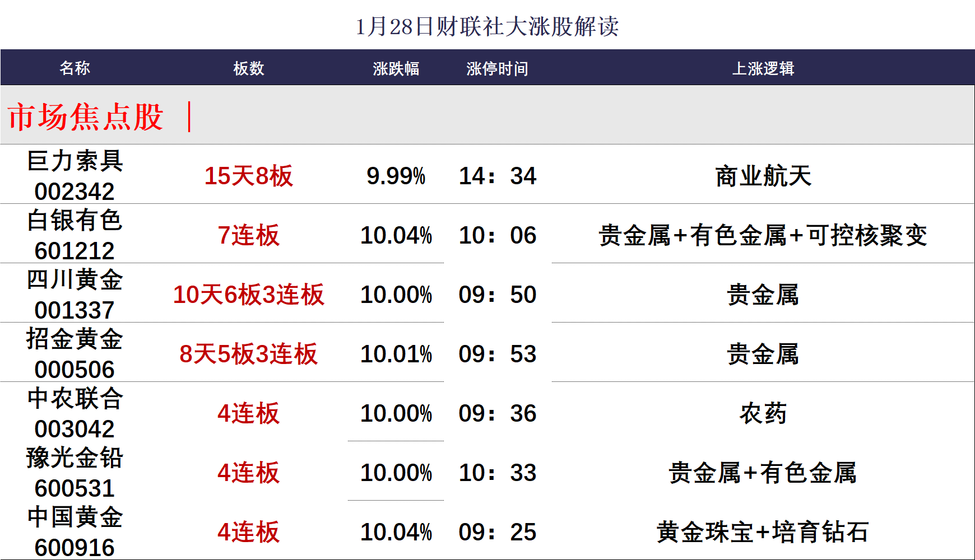Click stock name 中农联合
975x560 pixels.
75,399
